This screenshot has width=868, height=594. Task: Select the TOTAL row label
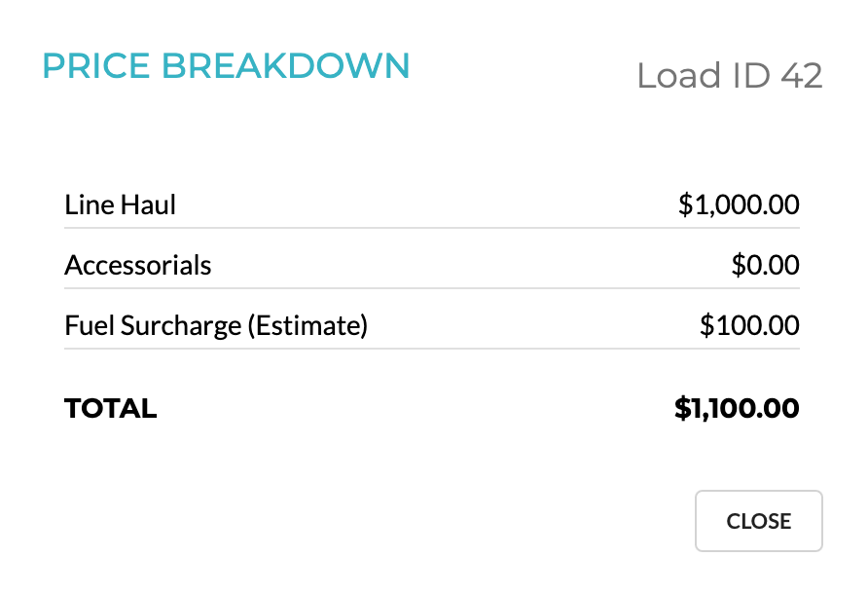coord(110,408)
